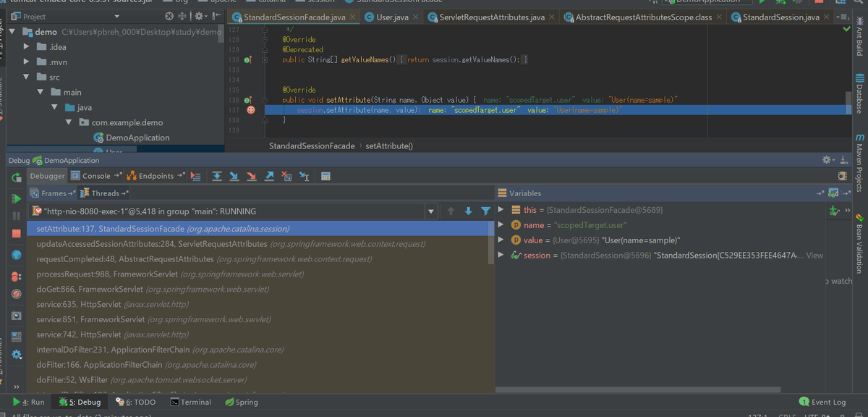Image resolution: width=868 pixels, height=417 pixels.
Task: Hide the Project panel with the arrow icon
Action: (x=216, y=16)
